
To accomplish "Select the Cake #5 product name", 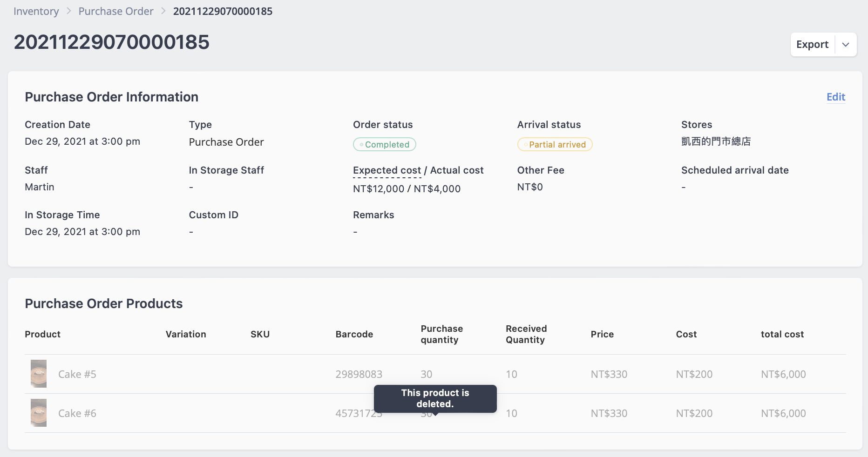I will 77,374.
